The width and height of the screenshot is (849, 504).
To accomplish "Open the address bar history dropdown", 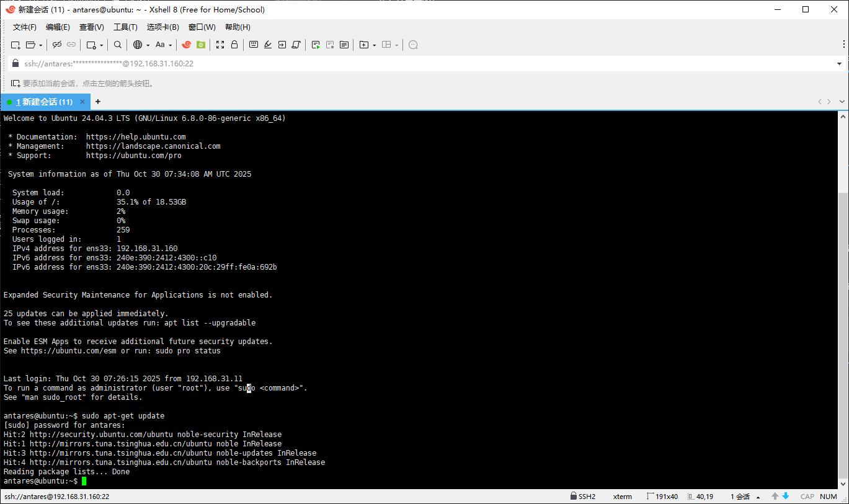I will point(839,63).
